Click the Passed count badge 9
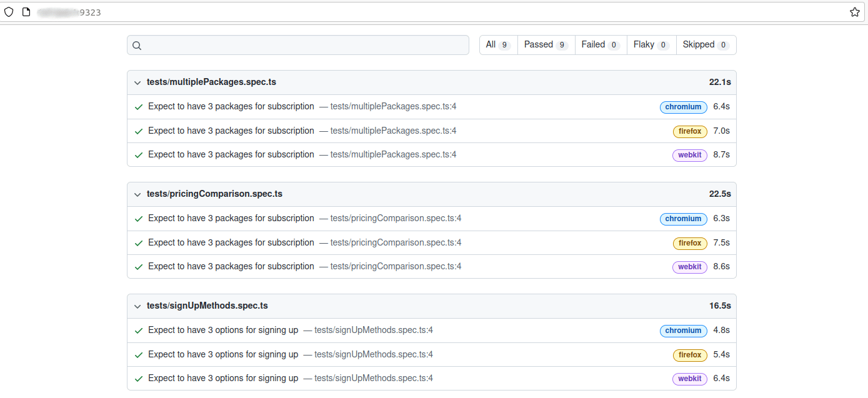Image resolution: width=868 pixels, height=398 pixels. coord(562,45)
